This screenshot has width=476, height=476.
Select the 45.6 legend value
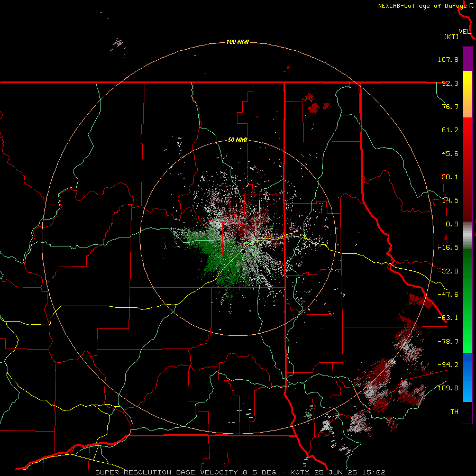[450, 153]
